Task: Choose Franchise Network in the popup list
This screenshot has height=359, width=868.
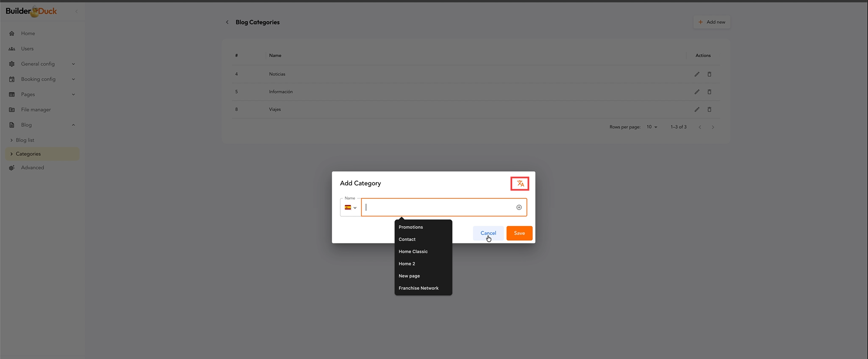Action: click(x=418, y=288)
